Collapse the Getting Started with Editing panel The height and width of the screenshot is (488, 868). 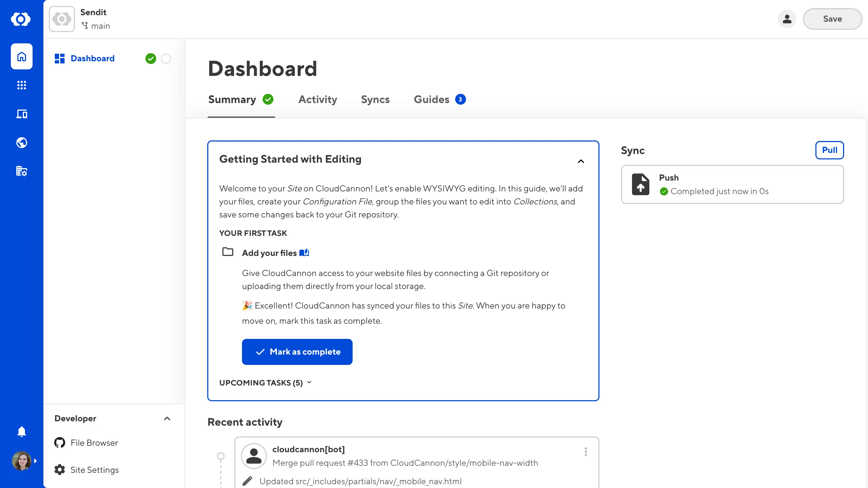[580, 161]
